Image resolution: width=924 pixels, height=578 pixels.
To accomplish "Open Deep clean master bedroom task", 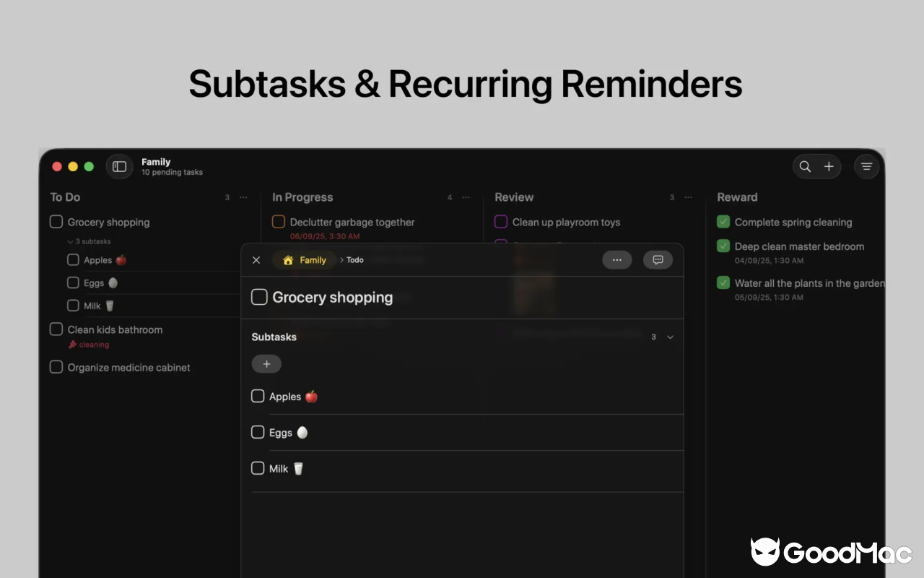I will (x=799, y=246).
